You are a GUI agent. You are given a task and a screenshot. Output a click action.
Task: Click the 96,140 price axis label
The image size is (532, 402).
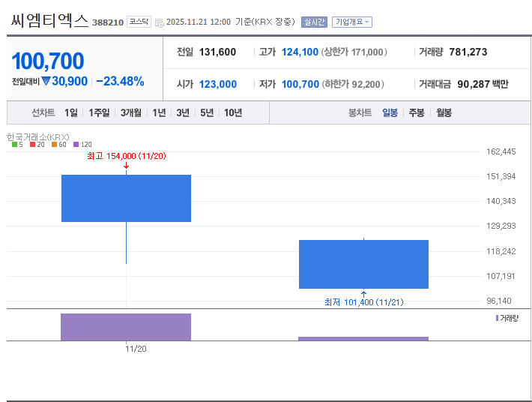(499, 301)
